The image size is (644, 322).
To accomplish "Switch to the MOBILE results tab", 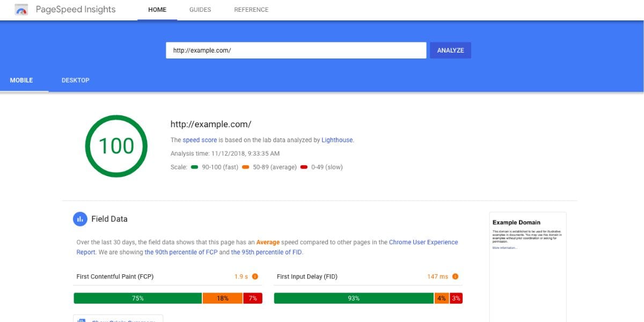I will (x=21, y=80).
